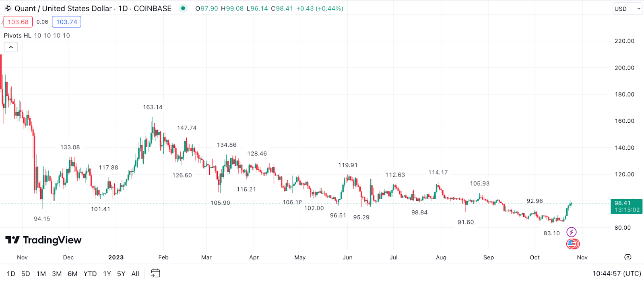The height and width of the screenshot is (282, 644).
Task: Click the 91.60 pivot low label
Action: [x=466, y=222]
